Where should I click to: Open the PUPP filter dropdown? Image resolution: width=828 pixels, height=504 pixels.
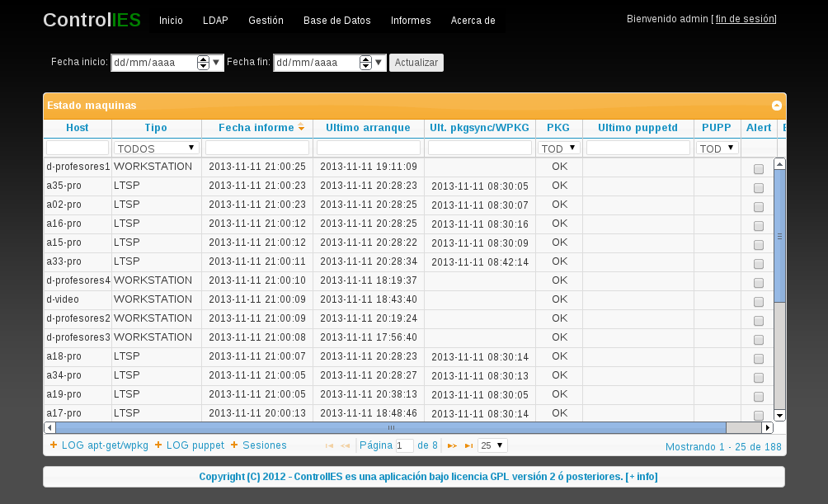coord(717,148)
